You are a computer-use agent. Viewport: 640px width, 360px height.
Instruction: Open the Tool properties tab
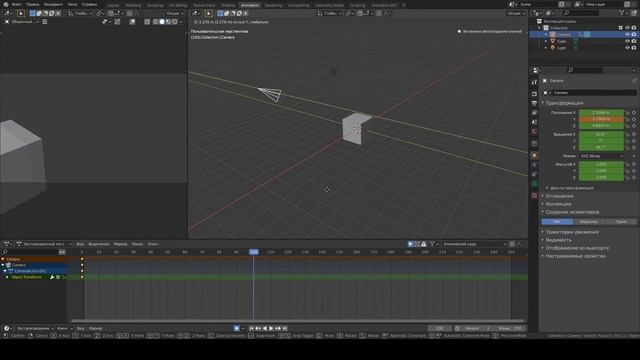click(x=534, y=82)
